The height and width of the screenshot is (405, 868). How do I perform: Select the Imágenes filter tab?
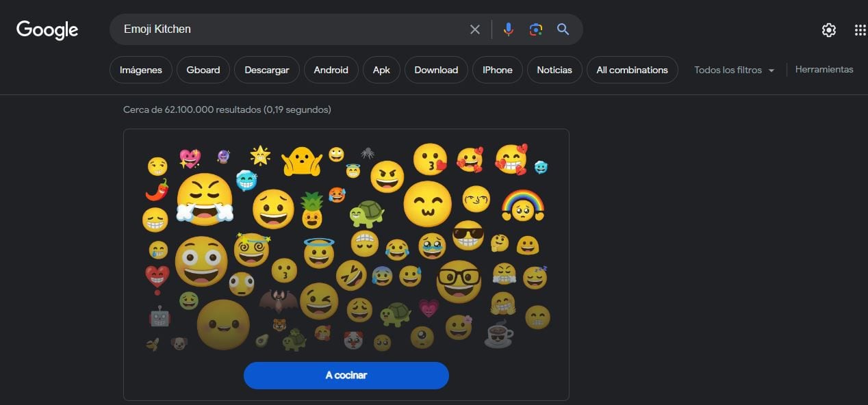(140, 70)
